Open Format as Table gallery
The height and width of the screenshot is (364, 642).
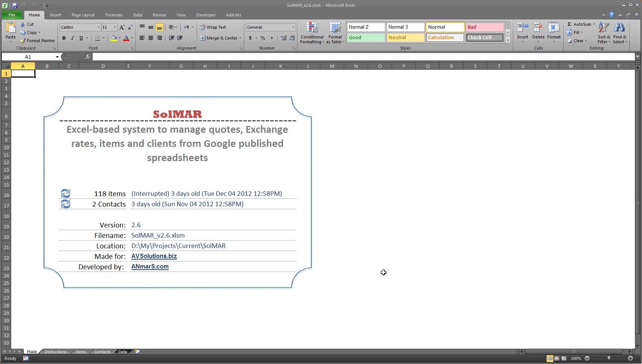click(x=335, y=33)
